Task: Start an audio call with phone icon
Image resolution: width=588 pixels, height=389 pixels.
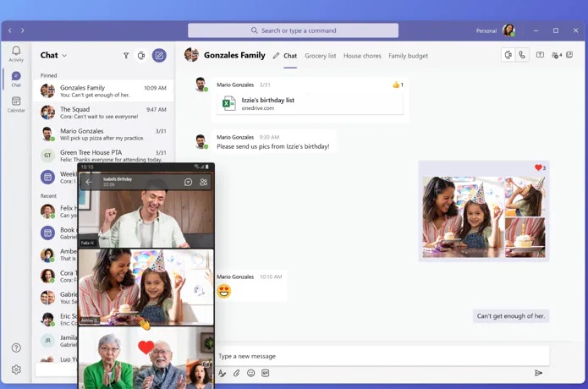Action: click(x=522, y=55)
